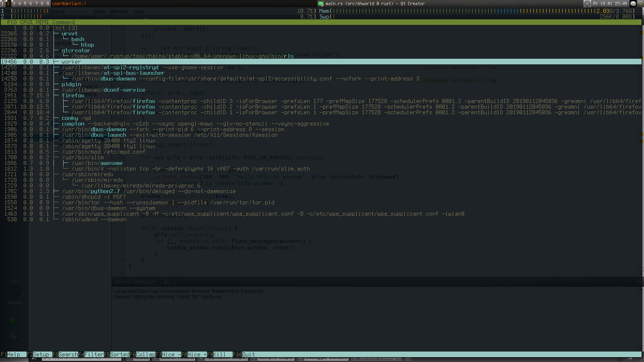The width and height of the screenshot is (644, 362).
Task: Select the agetty tty1 process row
Action: [321, 146]
